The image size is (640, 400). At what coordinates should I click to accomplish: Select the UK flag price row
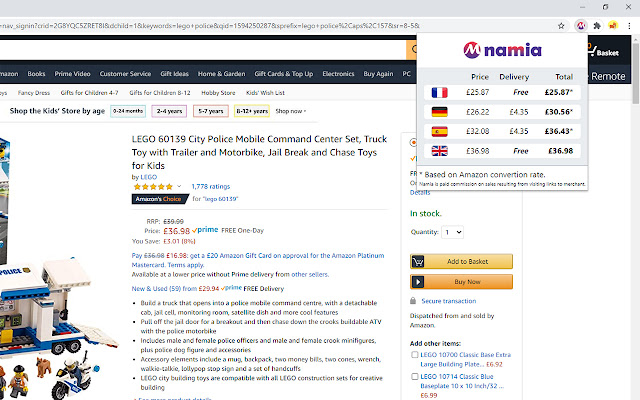point(502,151)
